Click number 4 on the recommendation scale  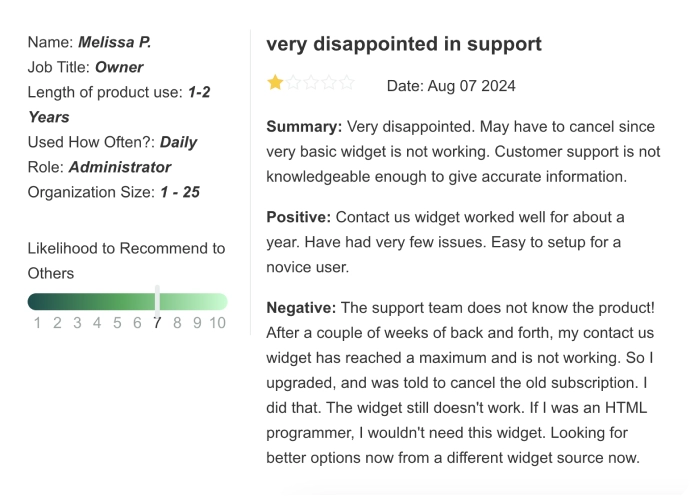coord(97,323)
